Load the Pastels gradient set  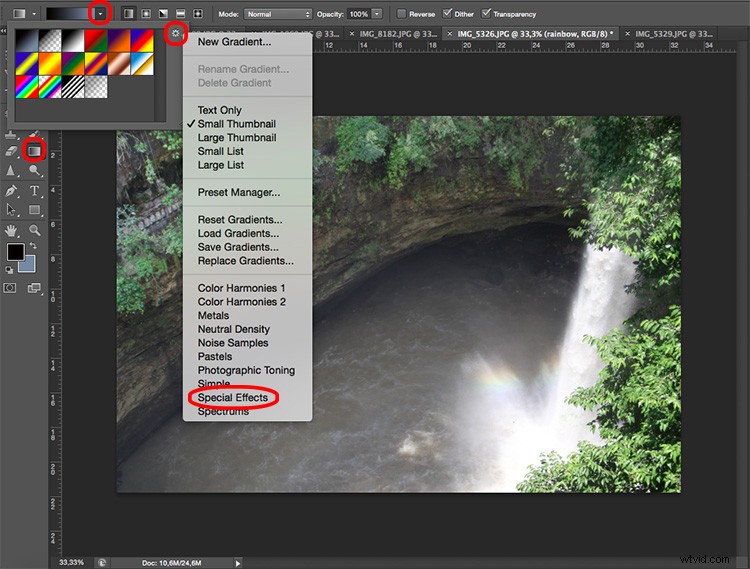(215, 357)
